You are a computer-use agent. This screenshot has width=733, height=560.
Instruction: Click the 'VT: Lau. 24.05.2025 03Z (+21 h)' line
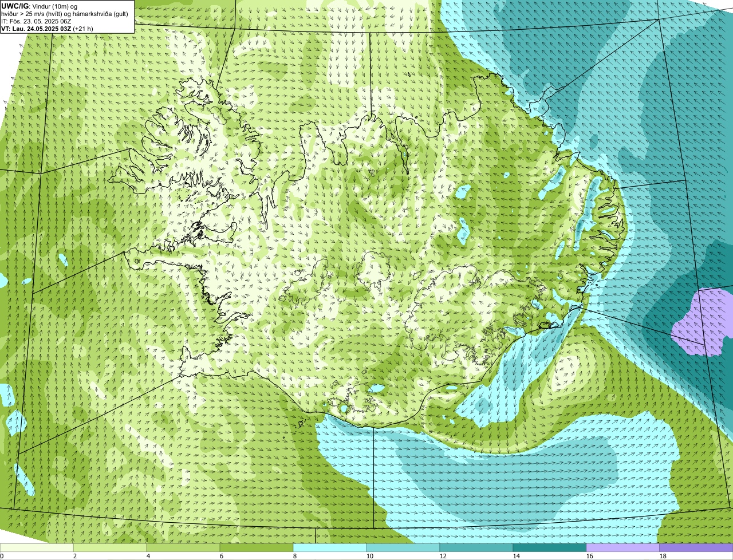click(x=48, y=28)
